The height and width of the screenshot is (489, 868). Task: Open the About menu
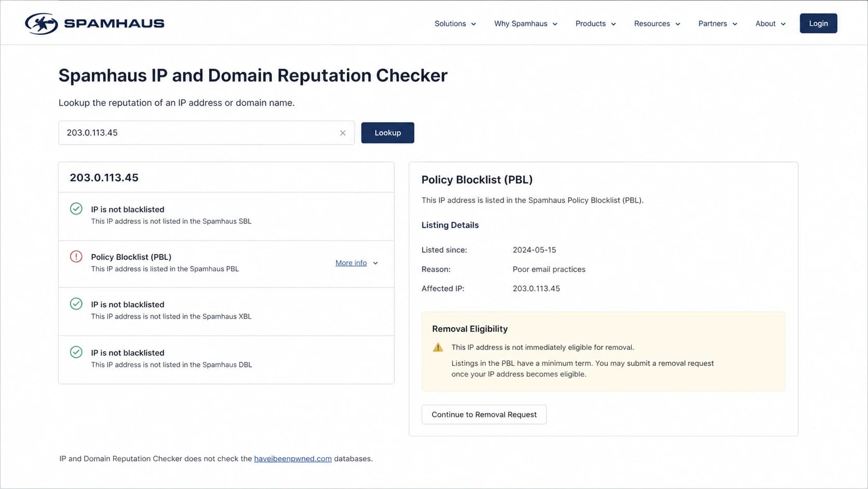[x=771, y=24]
